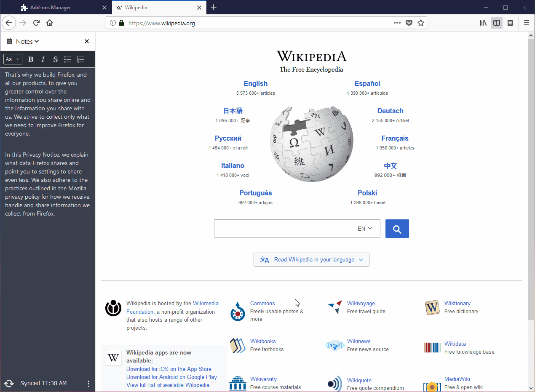The height and width of the screenshot is (392, 535).
Task: Click the Wikivoyage logo icon
Action: [335, 307]
